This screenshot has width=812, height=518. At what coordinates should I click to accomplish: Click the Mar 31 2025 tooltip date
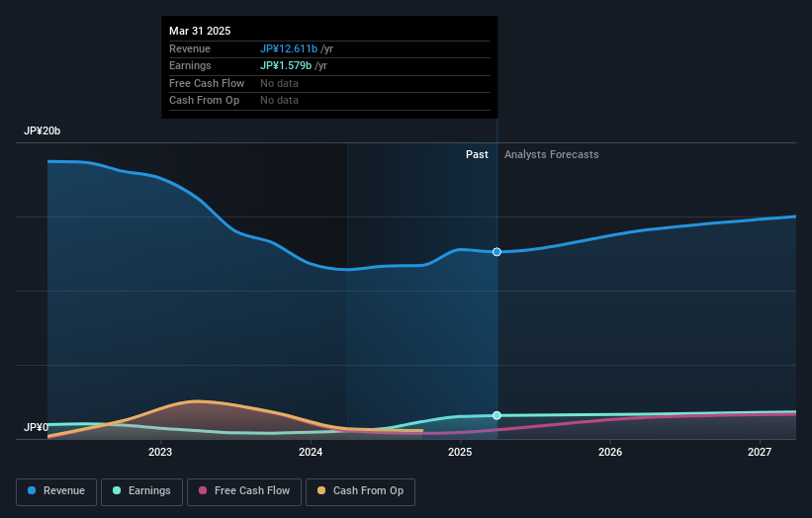(200, 31)
